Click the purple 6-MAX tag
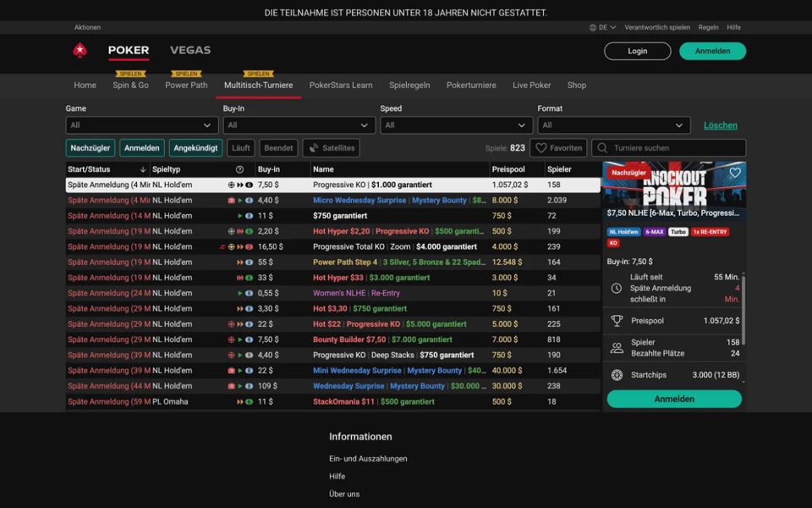Image resolution: width=812 pixels, height=508 pixels. pos(655,232)
